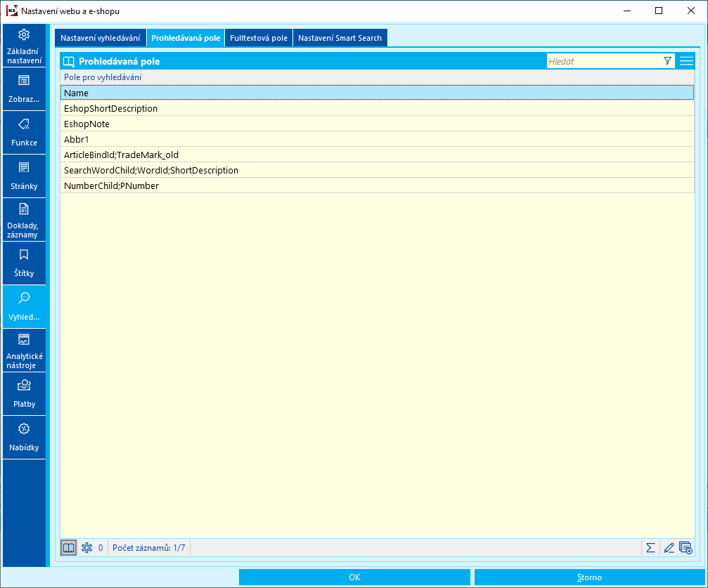Open Funkce sidebar section
Image resolution: width=708 pixels, height=588 pixels.
[x=24, y=133]
